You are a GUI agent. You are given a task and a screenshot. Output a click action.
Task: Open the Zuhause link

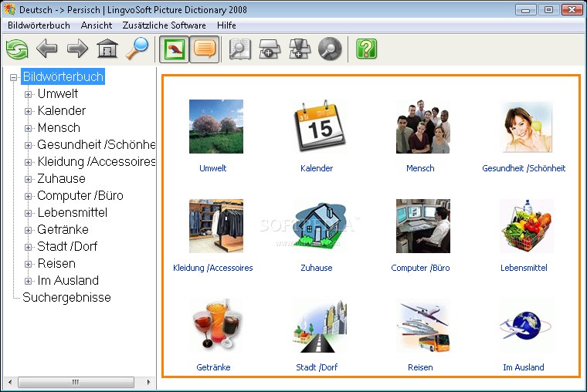(317, 268)
